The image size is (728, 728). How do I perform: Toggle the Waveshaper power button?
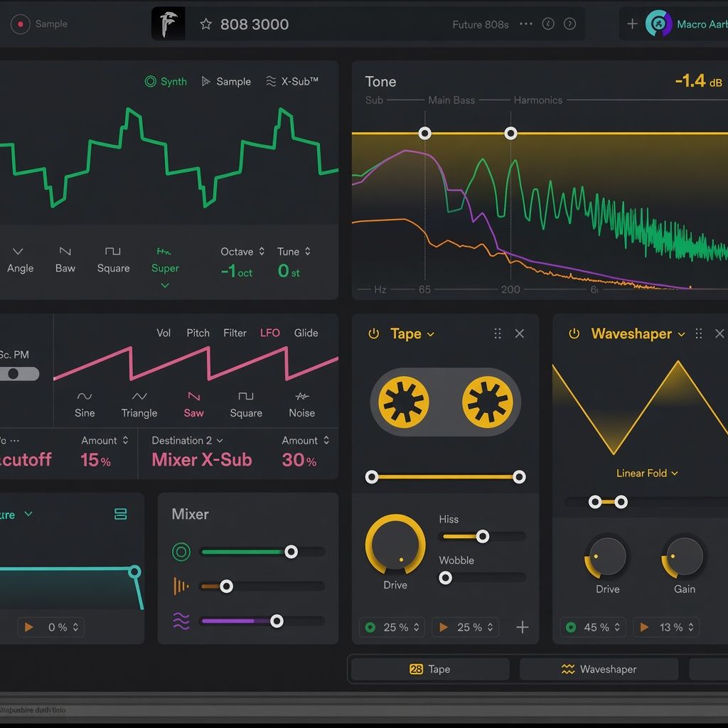tap(574, 334)
